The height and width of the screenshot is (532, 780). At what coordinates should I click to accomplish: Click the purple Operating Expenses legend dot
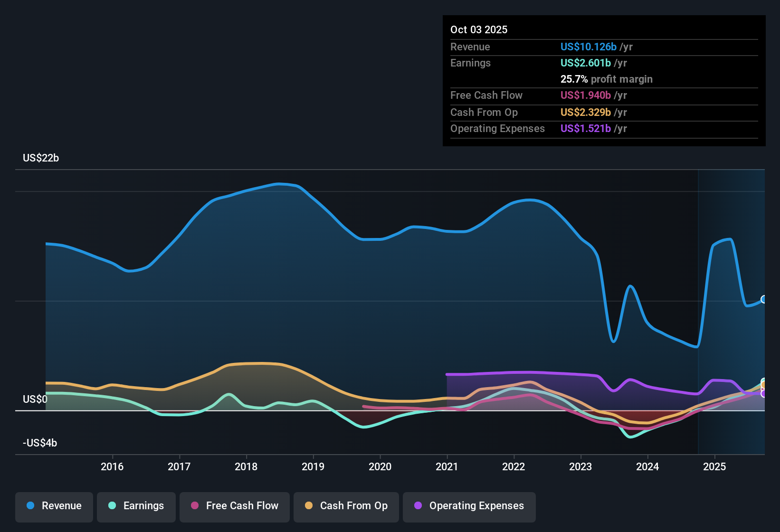pos(418,506)
